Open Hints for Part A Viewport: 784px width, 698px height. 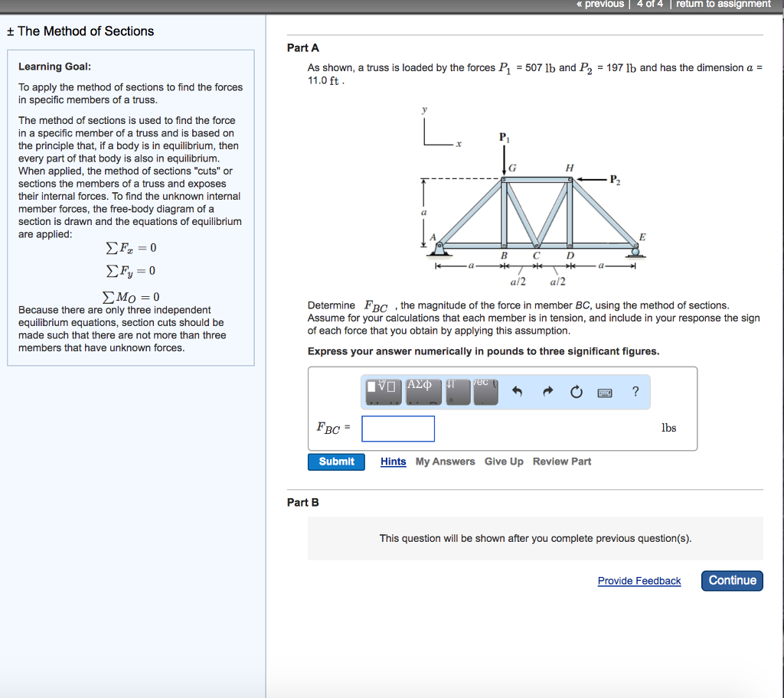393,461
